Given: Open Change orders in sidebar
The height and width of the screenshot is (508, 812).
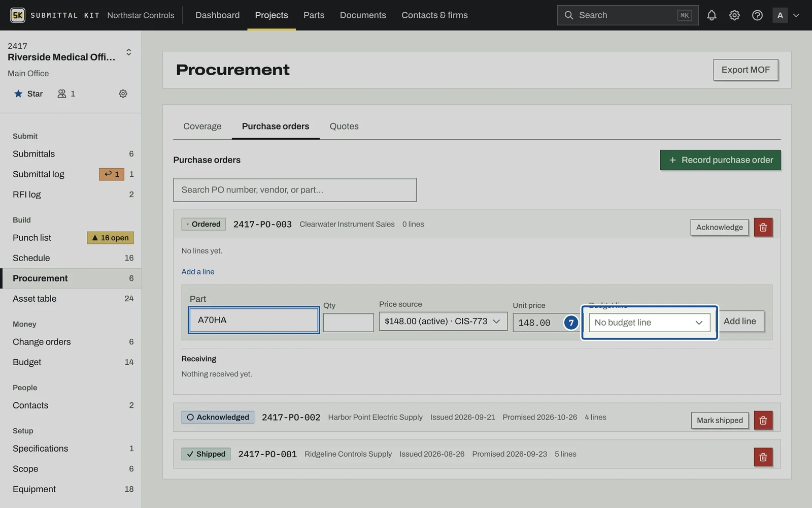Looking at the screenshot, I should (71, 342).
